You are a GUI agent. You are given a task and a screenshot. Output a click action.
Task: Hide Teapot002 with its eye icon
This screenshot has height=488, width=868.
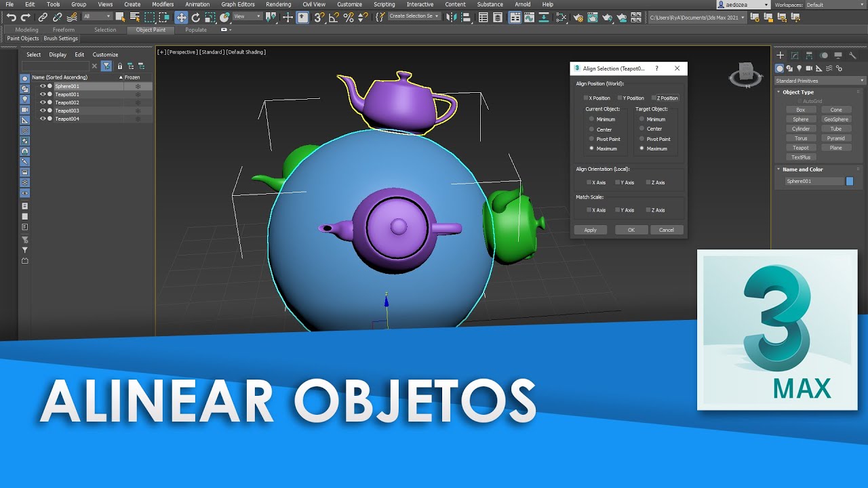click(43, 102)
